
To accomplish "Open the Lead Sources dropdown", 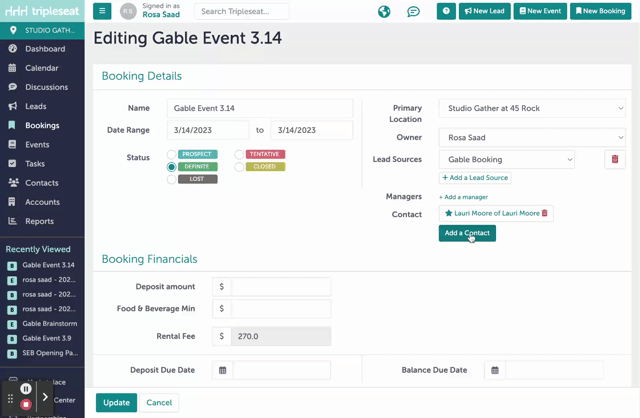I will point(507,159).
